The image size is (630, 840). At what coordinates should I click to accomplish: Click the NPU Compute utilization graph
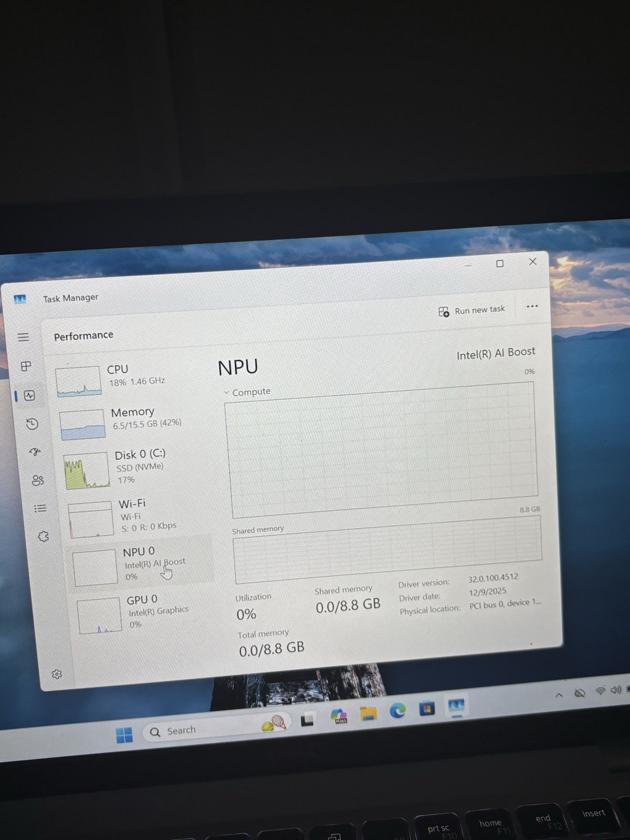pyautogui.click(x=382, y=449)
